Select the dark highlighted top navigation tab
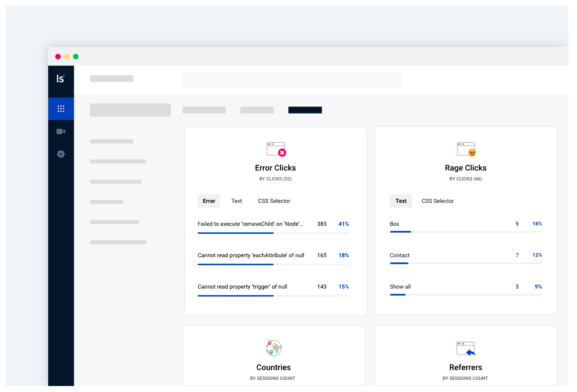This screenshot has width=577, height=392. [x=305, y=110]
